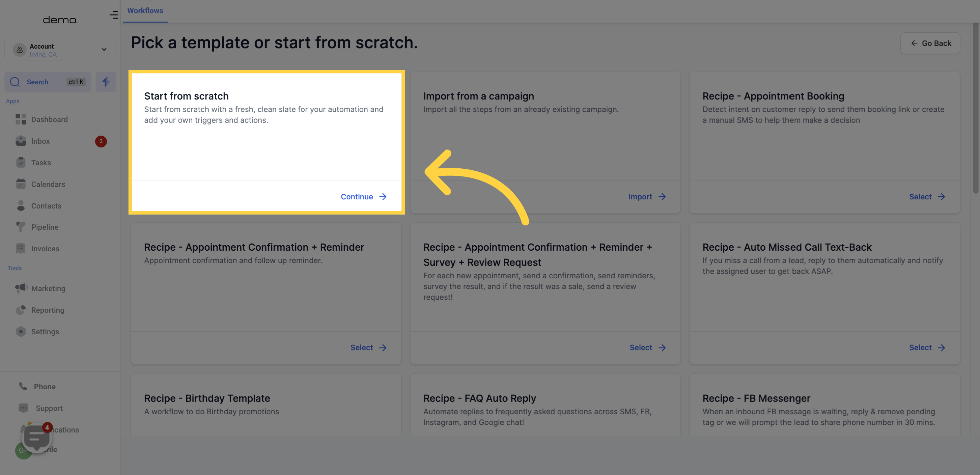Open the Inbox icon in sidebar
The image size is (980, 475).
pyautogui.click(x=21, y=141)
